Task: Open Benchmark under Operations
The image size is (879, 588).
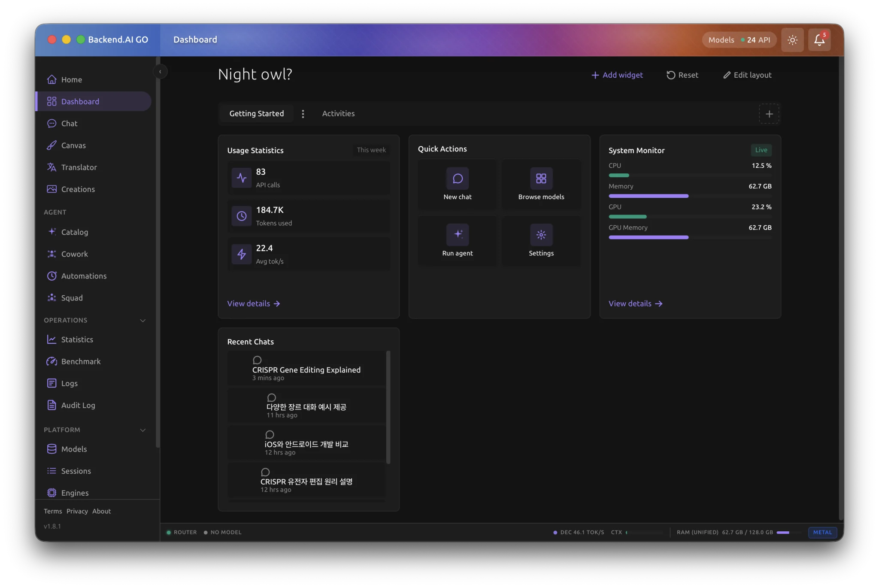Action: point(94,361)
